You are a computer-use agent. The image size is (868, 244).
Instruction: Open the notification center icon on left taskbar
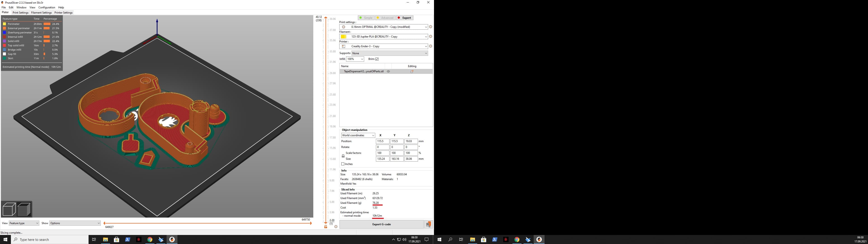pyautogui.click(x=426, y=240)
